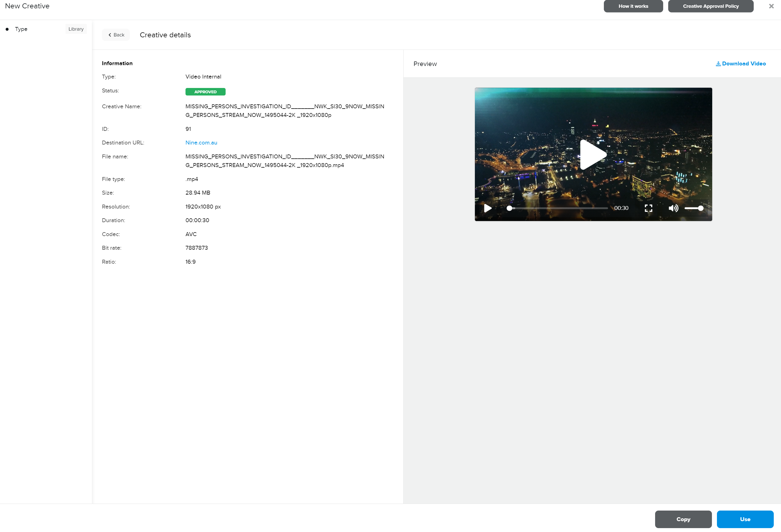Start playback with the small play control

tap(488, 208)
